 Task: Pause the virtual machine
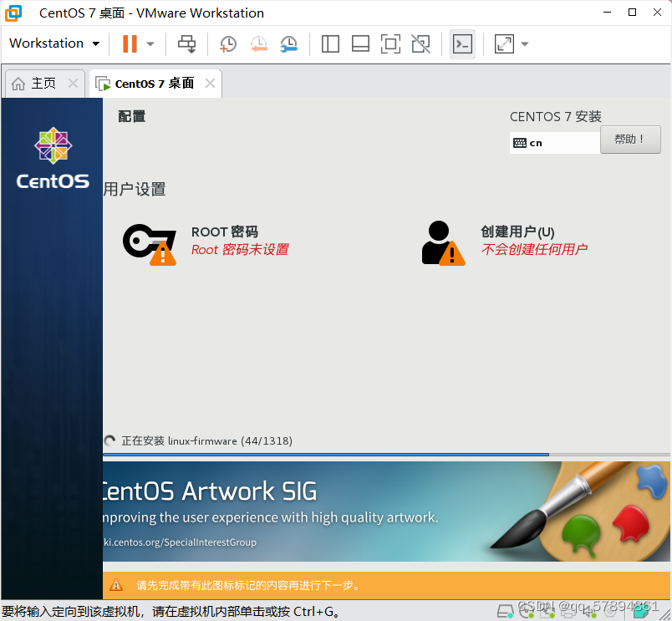pos(130,43)
